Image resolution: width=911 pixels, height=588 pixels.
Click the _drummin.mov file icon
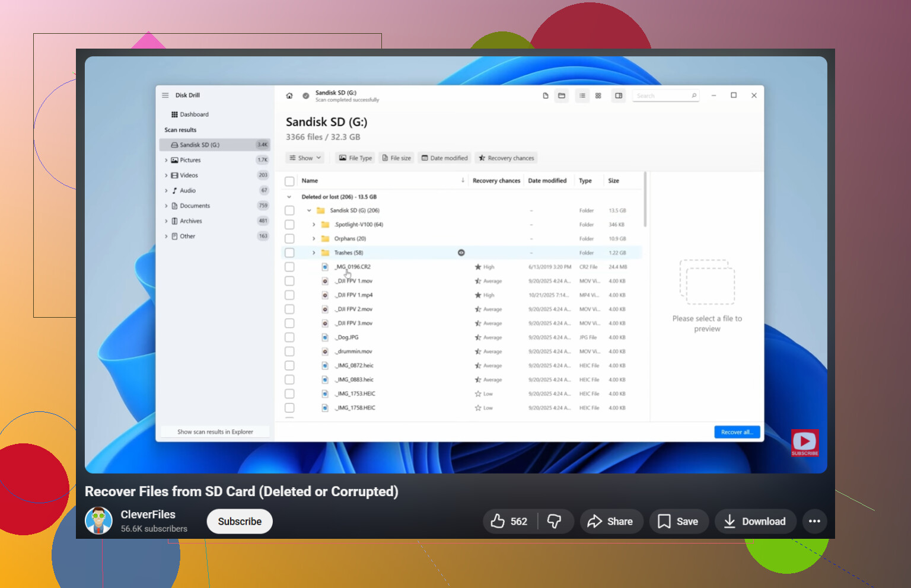pos(325,351)
